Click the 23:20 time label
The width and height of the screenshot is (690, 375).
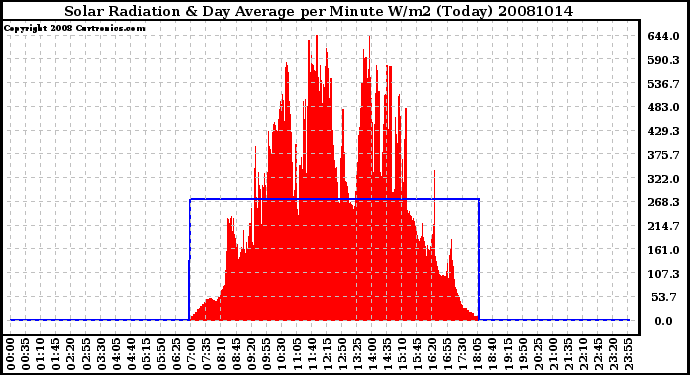612,354
